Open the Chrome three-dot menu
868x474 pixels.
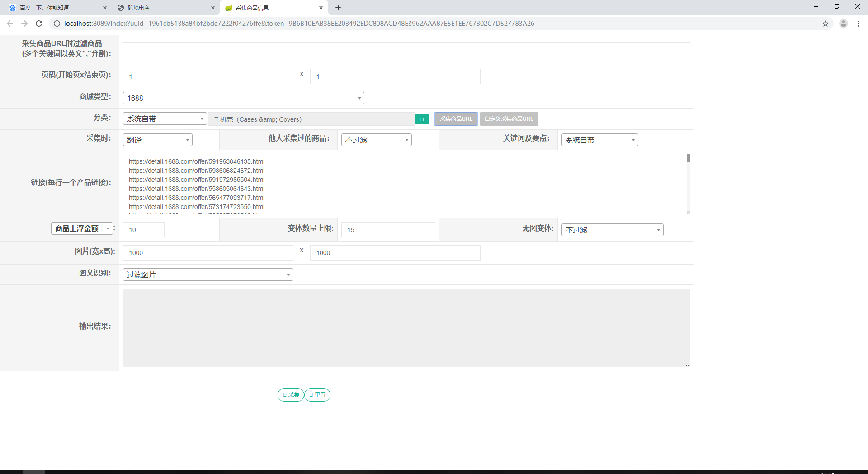pos(858,24)
